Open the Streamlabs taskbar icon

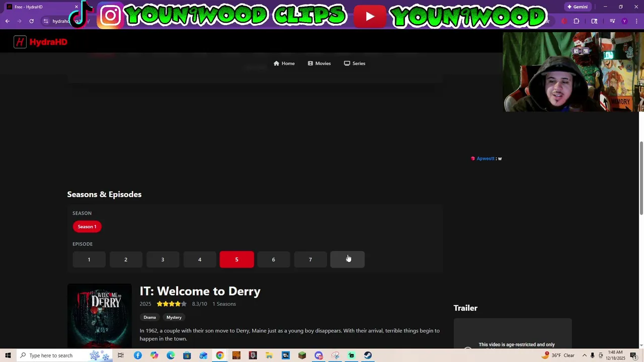click(x=351, y=355)
